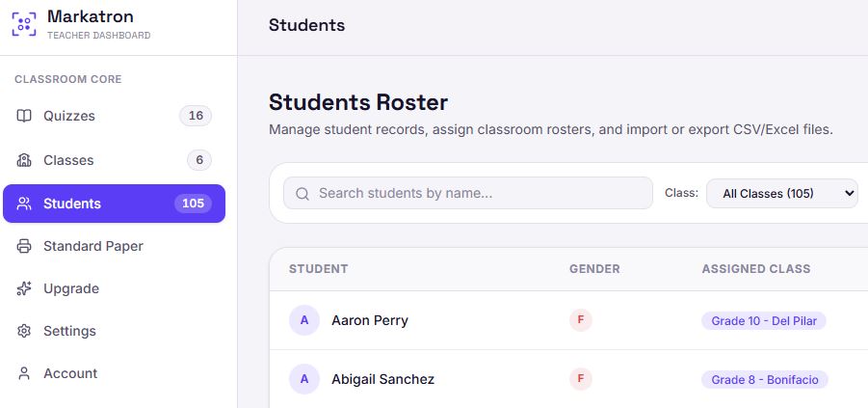Click the Quizzes book icon
868x408 pixels.
tap(24, 116)
